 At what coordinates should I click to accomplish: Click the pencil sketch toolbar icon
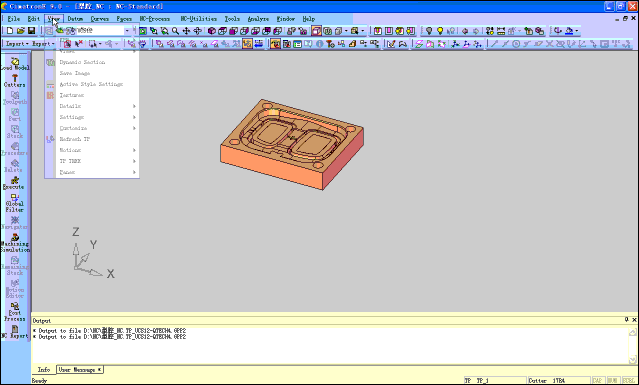(x=391, y=44)
